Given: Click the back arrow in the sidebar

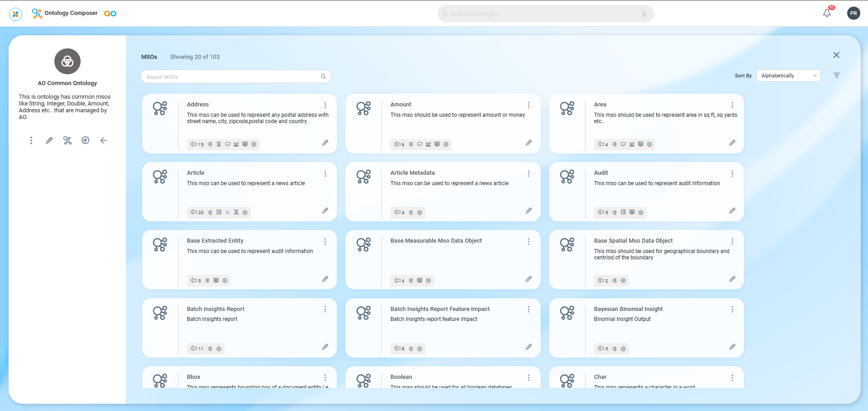Looking at the screenshot, I should [x=104, y=140].
